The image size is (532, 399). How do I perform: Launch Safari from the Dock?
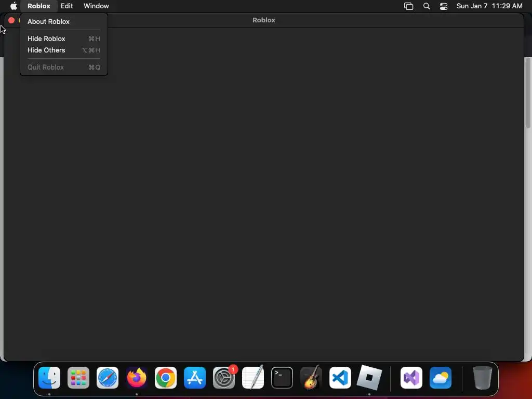108,378
